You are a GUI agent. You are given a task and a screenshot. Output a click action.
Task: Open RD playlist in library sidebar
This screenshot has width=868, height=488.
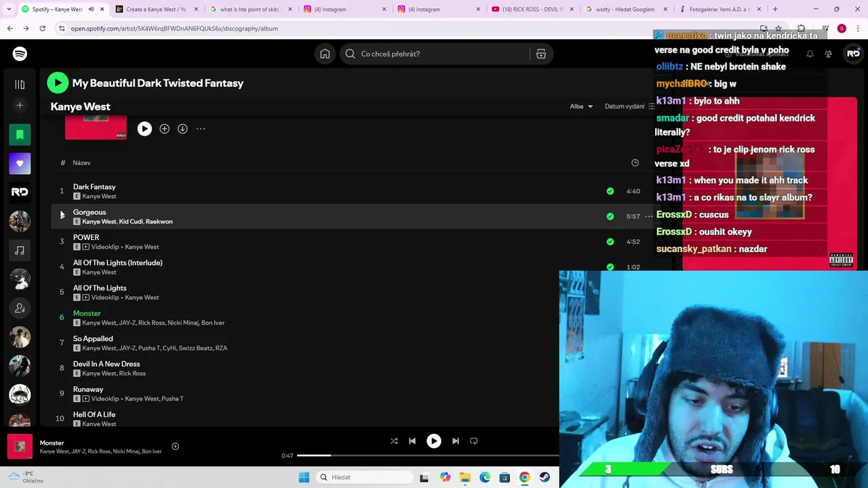click(20, 192)
